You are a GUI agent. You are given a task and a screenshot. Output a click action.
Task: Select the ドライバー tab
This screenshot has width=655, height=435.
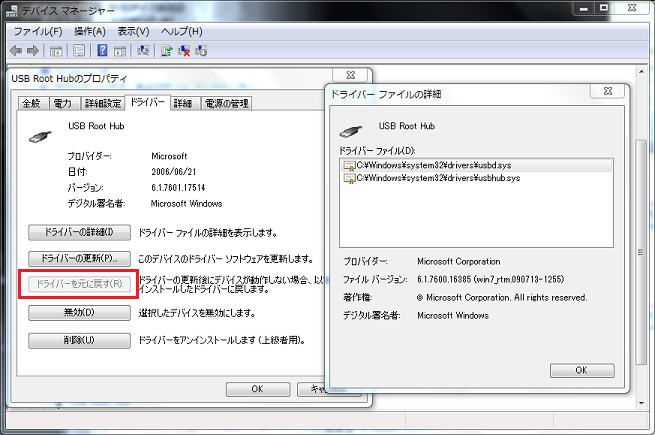pyautogui.click(x=147, y=102)
